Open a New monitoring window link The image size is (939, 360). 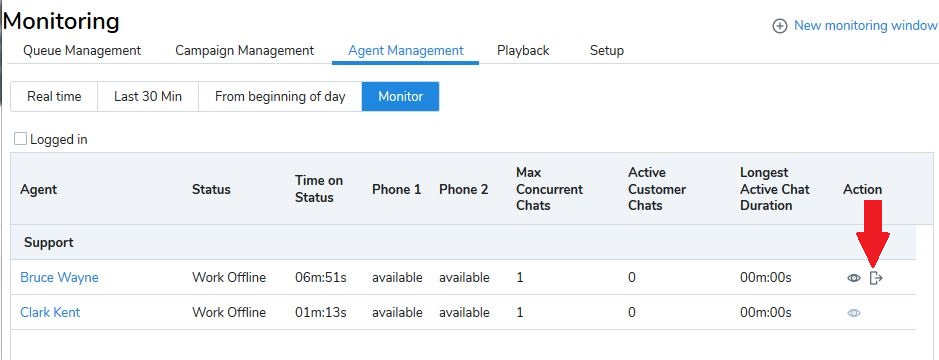tap(865, 26)
